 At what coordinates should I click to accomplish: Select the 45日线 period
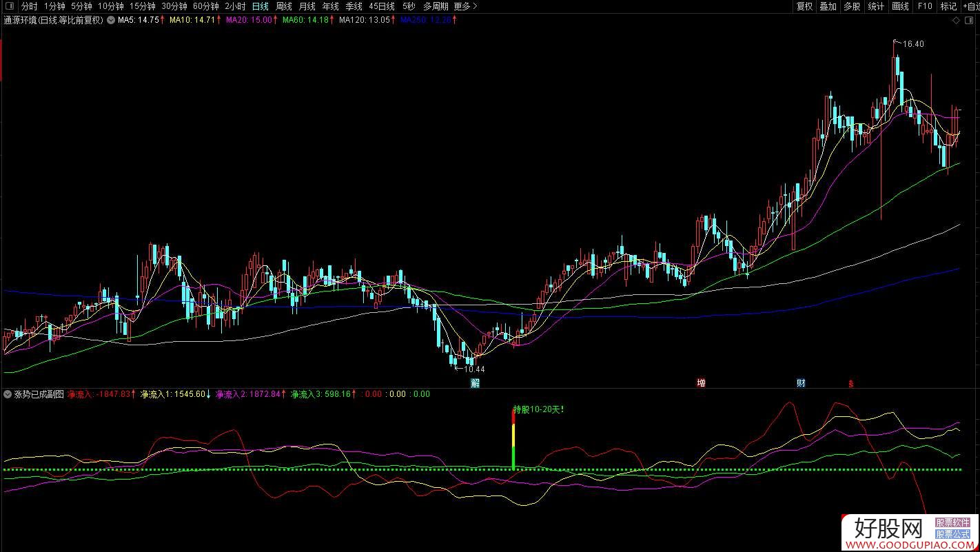382,6
